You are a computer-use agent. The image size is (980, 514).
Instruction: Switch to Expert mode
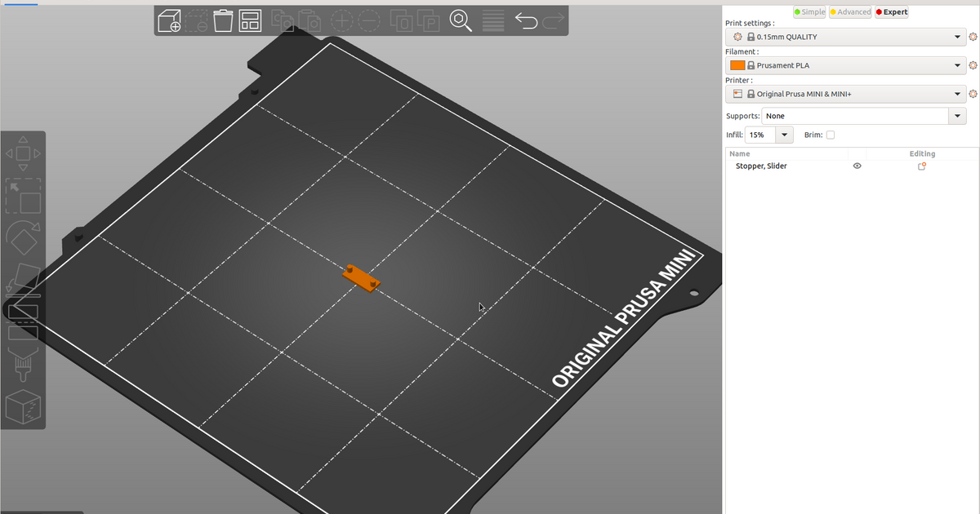(891, 11)
